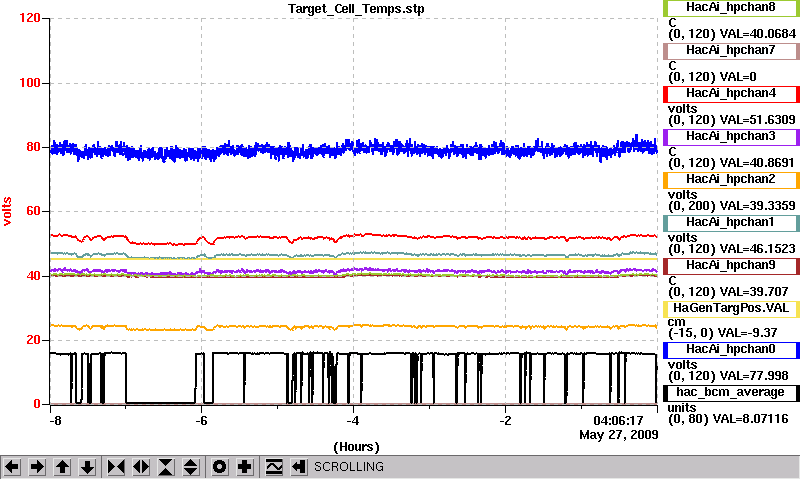Click the y-axis tick label 80
The image size is (800, 479).
[x=33, y=147]
